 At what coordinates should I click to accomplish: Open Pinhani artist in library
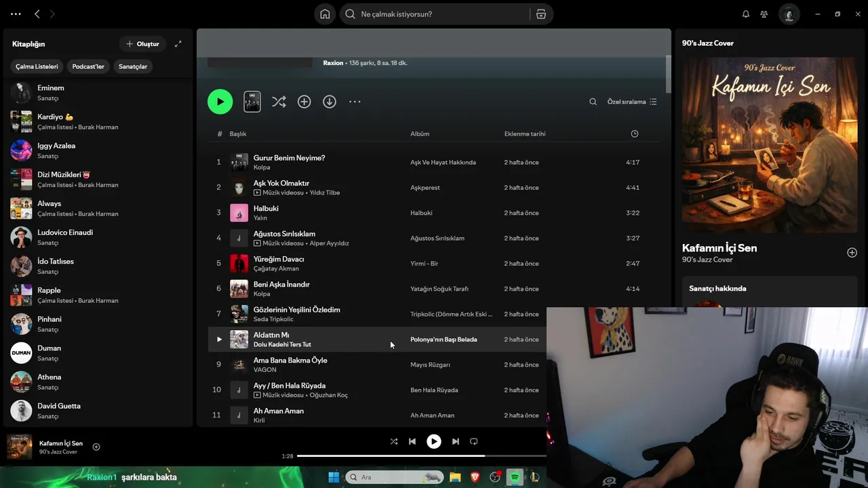pos(98,324)
